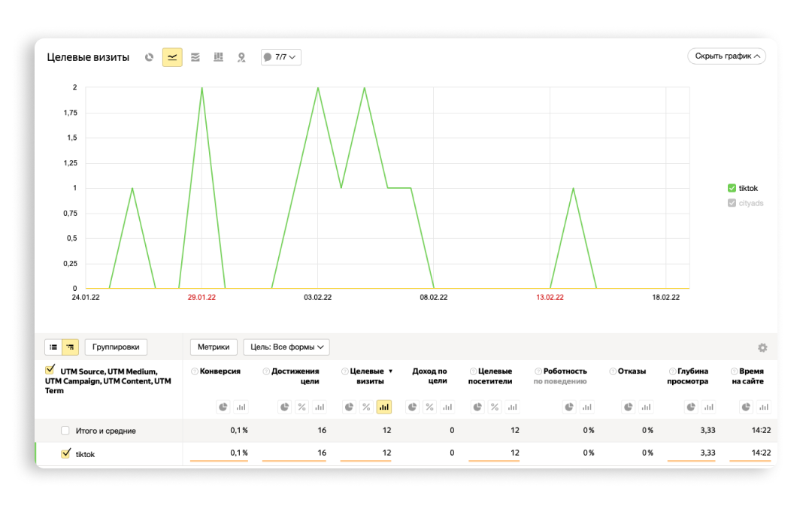Switch table to tree list view

70,347
